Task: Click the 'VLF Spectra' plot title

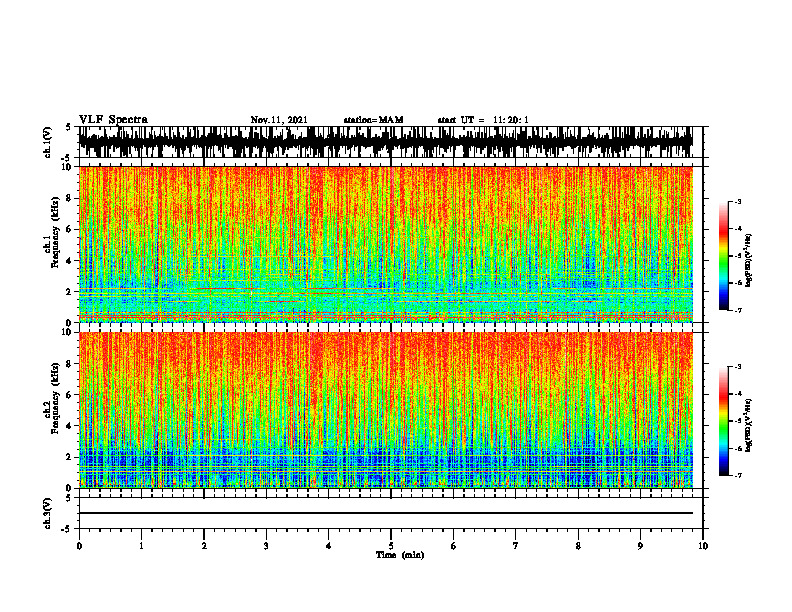Action: 113,120
